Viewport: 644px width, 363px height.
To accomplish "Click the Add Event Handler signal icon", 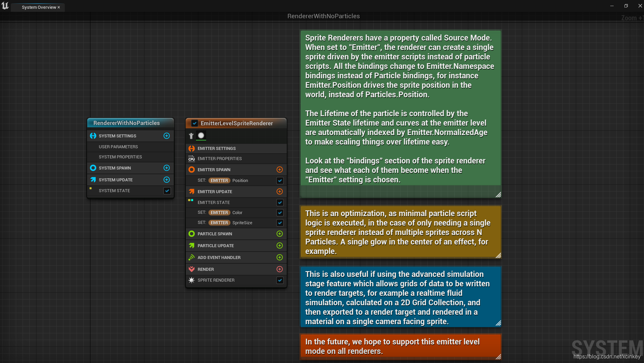I will [192, 257].
